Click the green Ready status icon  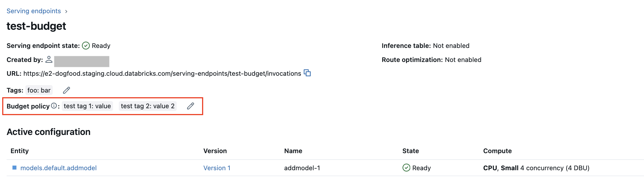tap(86, 45)
